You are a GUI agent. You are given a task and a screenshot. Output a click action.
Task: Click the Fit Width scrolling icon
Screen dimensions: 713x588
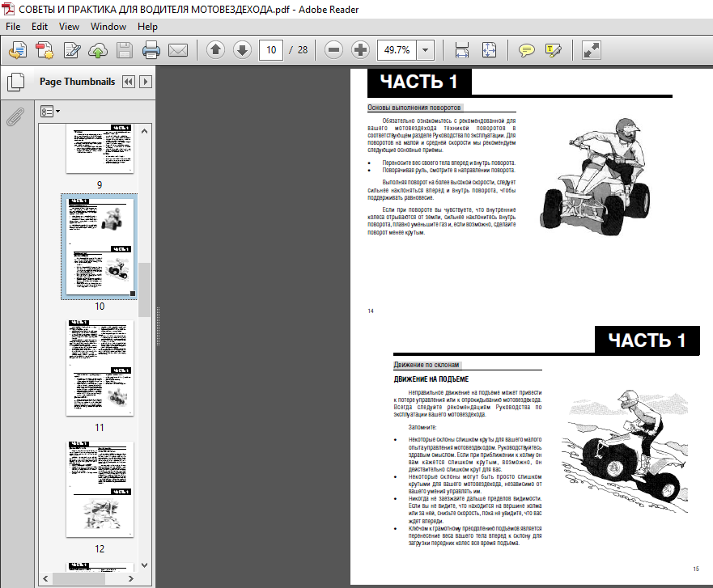coord(462,50)
